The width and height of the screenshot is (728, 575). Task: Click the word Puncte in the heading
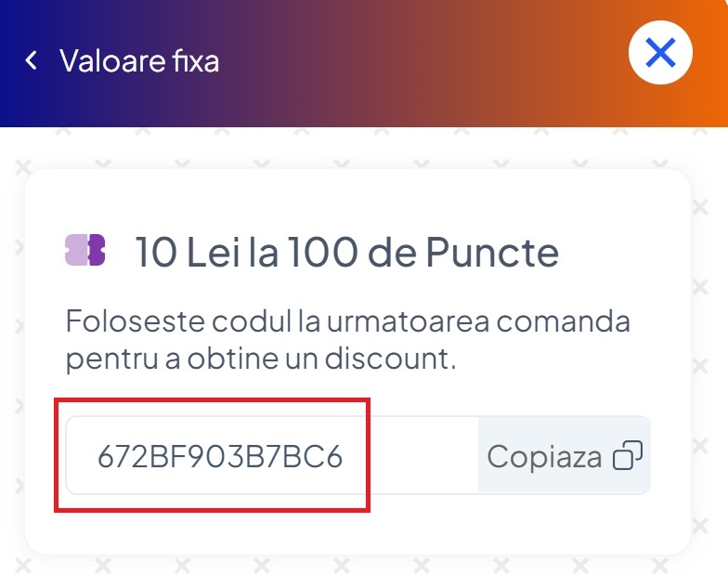492,252
